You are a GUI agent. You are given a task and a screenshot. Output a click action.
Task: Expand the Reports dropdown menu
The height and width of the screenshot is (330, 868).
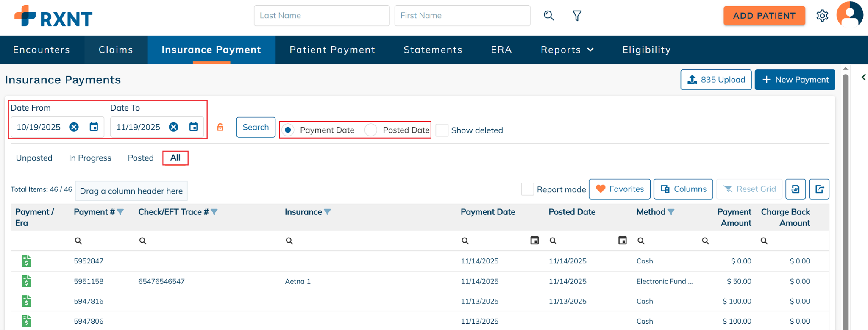pos(567,50)
